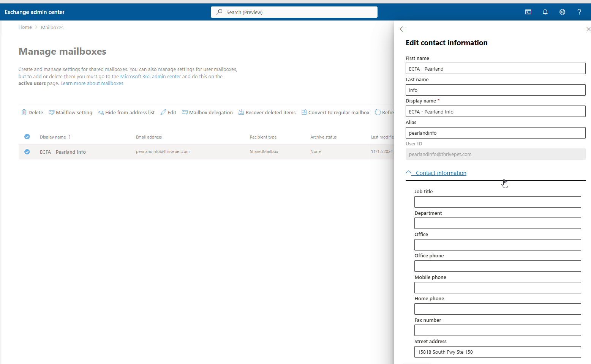Screen dimensions: 591x364
Task: Go to Home in the breadcrumb
Action: pos(25,27)
